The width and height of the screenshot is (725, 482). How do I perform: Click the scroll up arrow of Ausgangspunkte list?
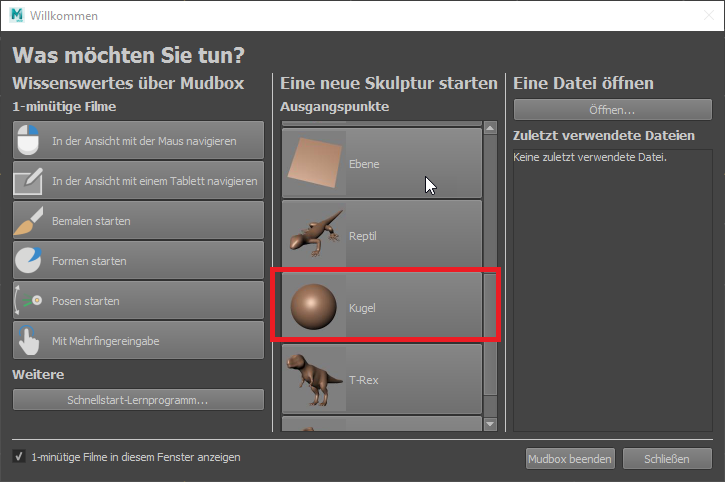[x=490, y=127]
